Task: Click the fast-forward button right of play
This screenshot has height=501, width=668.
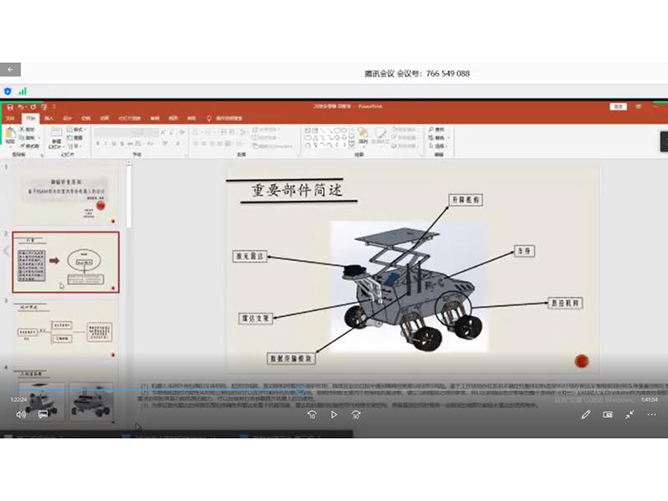Action: pos(356,415)
